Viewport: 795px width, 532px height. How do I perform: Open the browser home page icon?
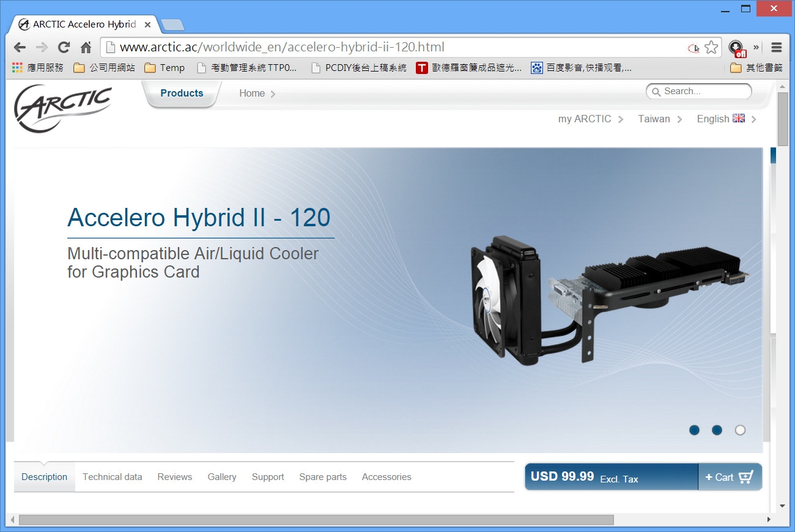86,48
